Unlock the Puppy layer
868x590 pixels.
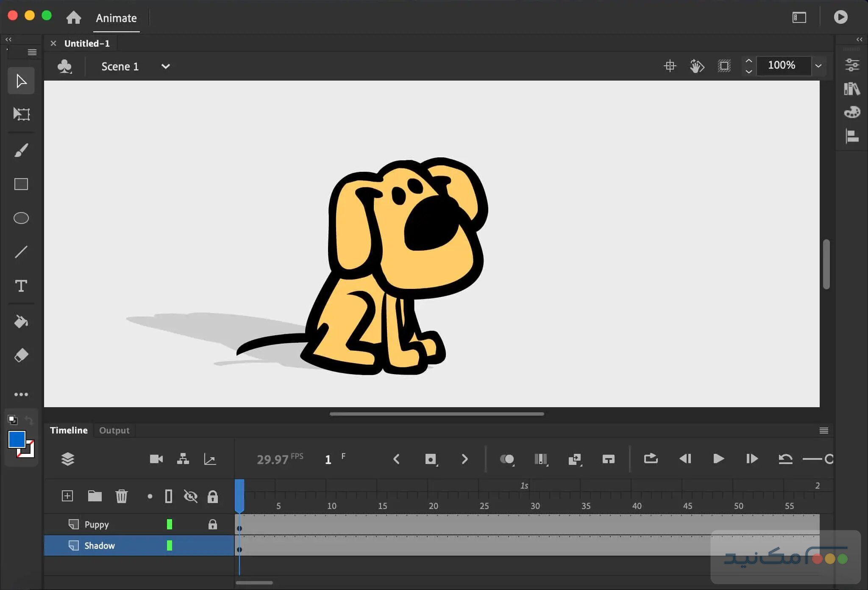[x=212, y=524]
